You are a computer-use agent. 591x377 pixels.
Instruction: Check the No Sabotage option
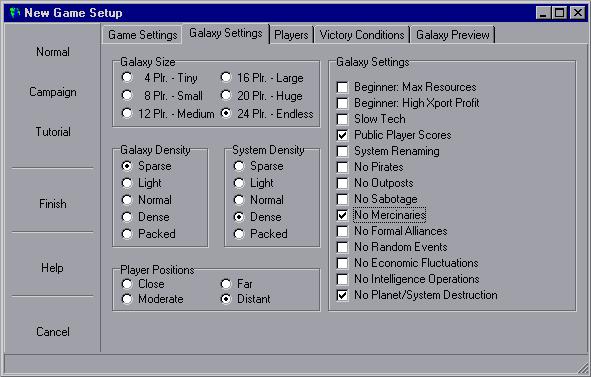click(377, 199)
